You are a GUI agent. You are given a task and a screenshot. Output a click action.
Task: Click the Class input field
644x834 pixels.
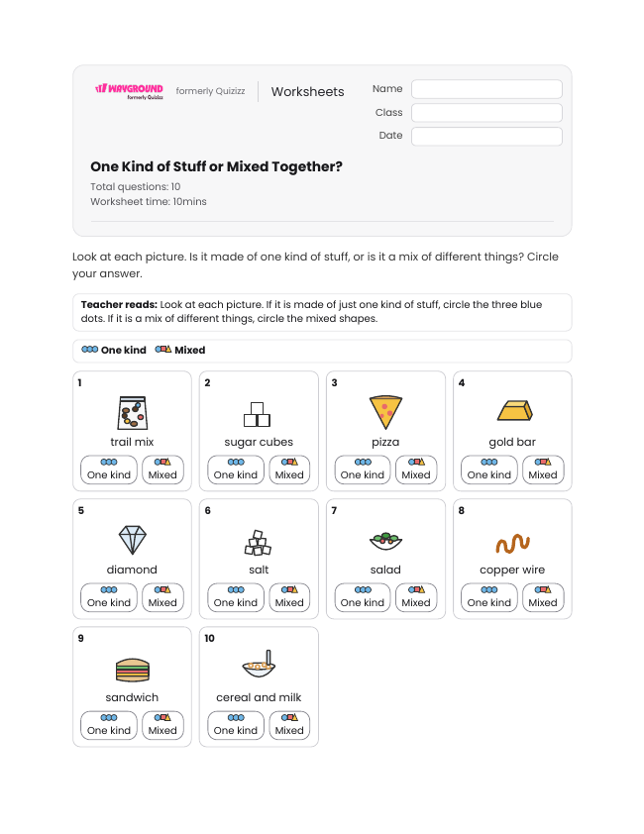coord(486,113)
